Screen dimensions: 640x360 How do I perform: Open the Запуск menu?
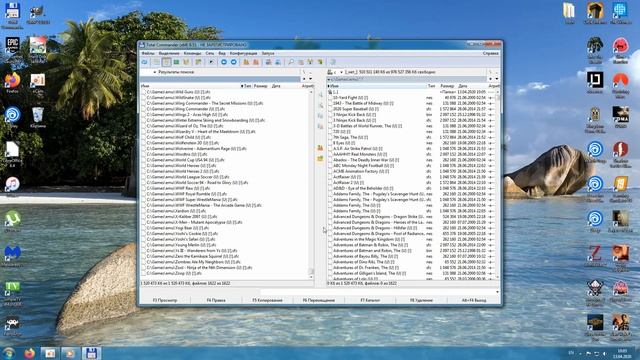click(268, 53)
